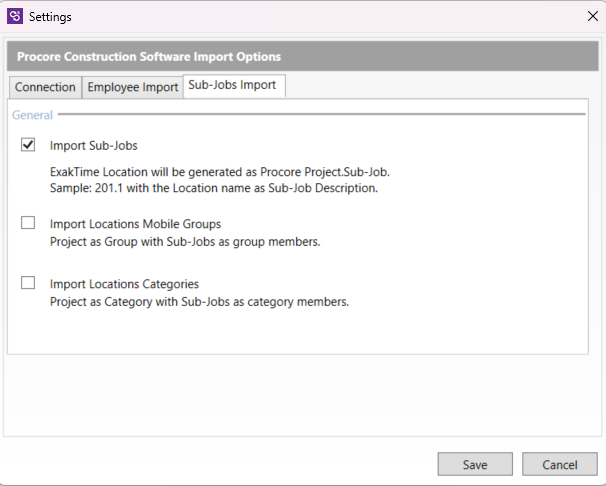
Task: Click the 'Settings' window title text
Action: [50, 17]
